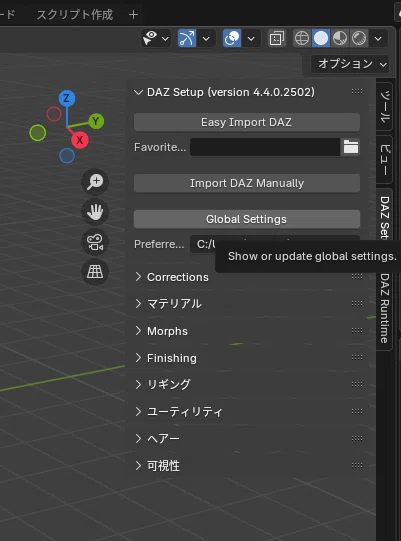Click the pan view hand icon

(x=95, y=212)
